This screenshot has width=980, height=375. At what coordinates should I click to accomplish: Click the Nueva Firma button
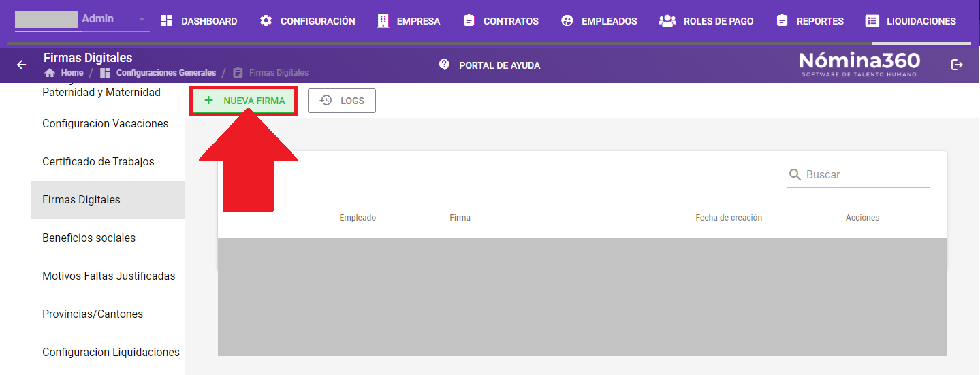tap(244, 101)
